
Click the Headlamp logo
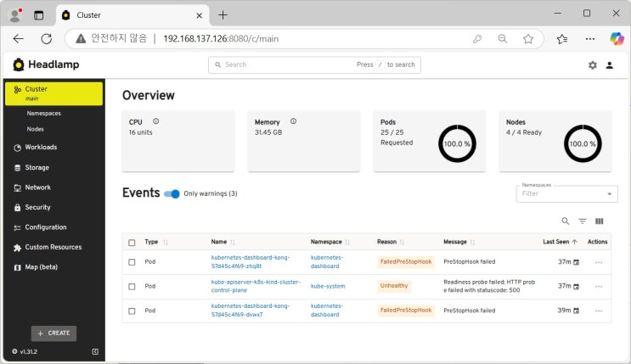[x=46, y=64]
